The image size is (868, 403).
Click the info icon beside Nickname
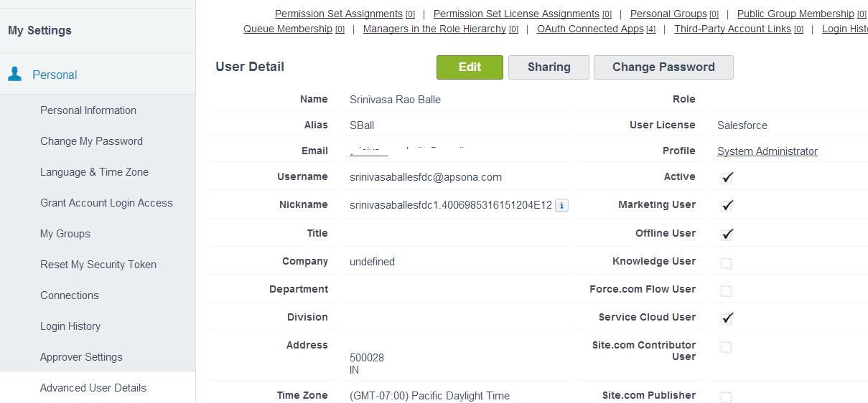click(x=562, y=206)
